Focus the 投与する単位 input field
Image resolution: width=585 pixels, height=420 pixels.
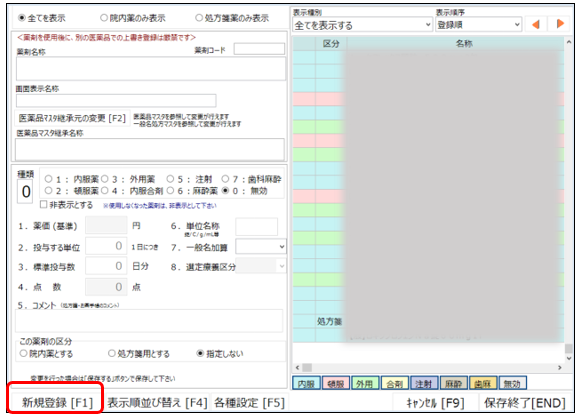click(x=106, y=246)
